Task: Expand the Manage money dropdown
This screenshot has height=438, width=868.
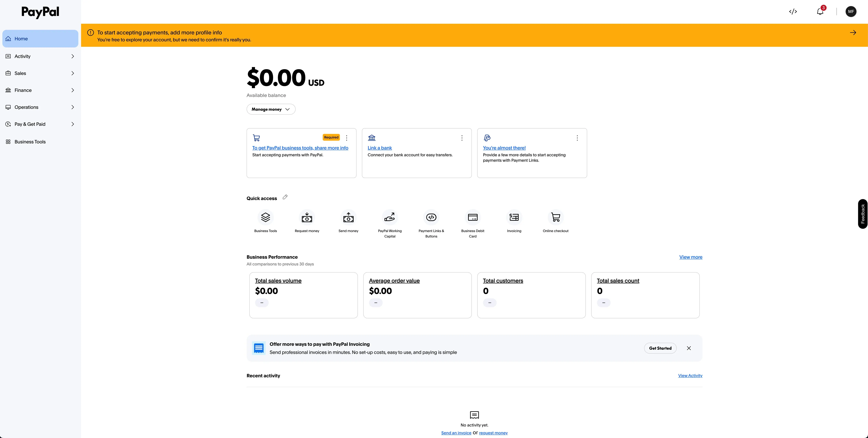Action: click(x=271, y=109)
